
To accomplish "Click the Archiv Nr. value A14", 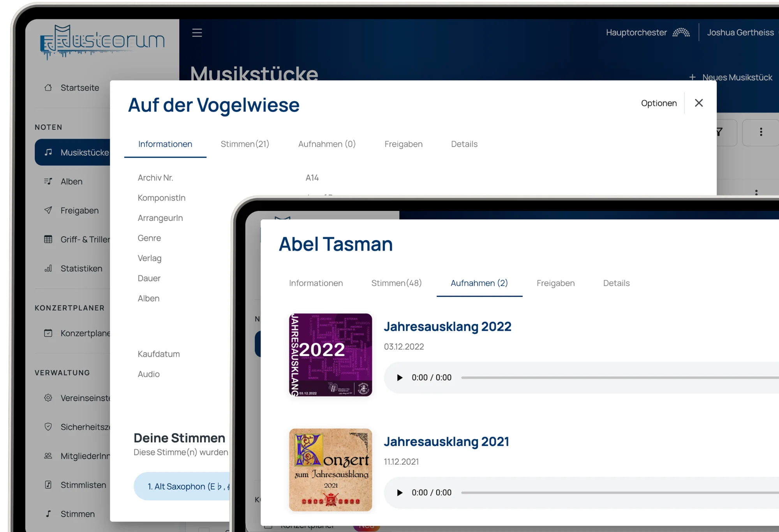I will click(x=312, y=177).
